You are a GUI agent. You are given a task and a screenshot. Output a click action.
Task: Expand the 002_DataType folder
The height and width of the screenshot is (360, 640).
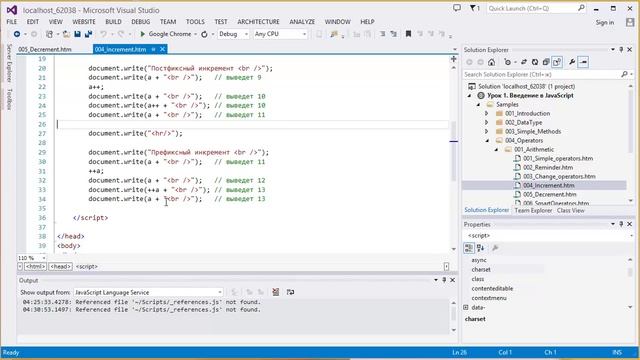487,122
